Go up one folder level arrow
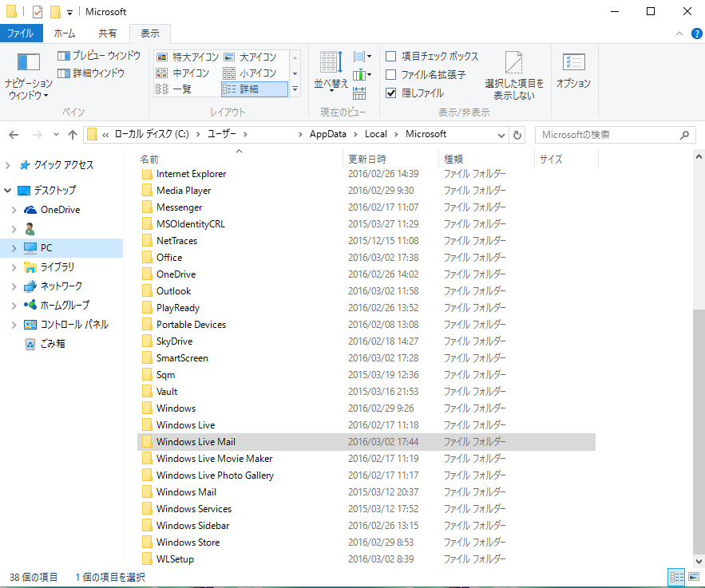Screen dimensions: 705x588 [x=73, y=134]
